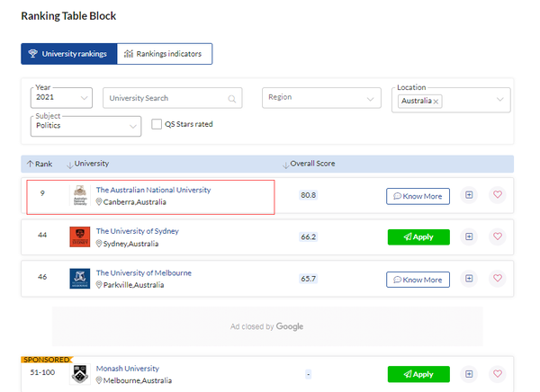Expand the Location dropdown arrow

(x=500, y=100)
